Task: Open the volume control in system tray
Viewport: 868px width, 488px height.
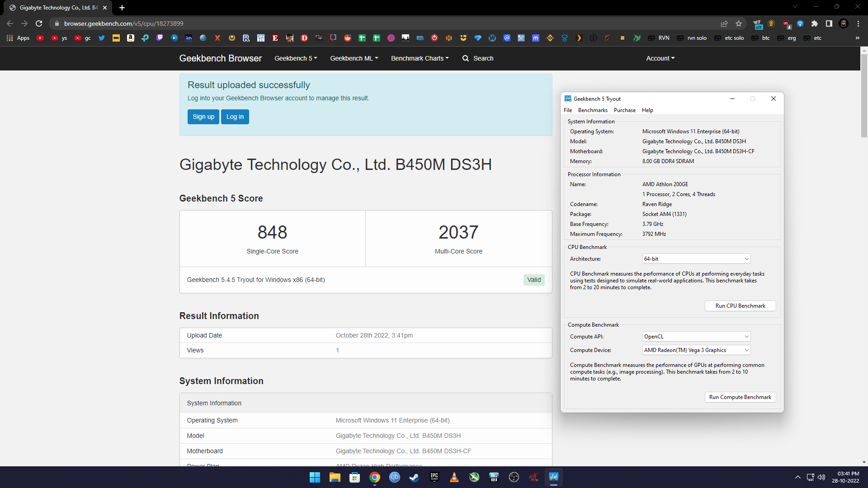Action: click(821, 477)
